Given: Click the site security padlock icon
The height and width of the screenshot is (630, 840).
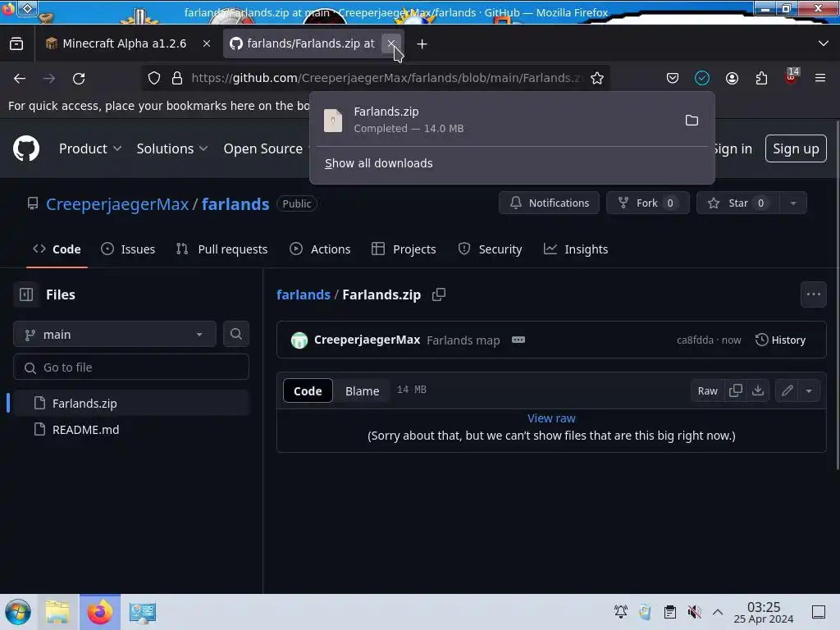Looking at the screenshot, I should [x=177, y=78].
